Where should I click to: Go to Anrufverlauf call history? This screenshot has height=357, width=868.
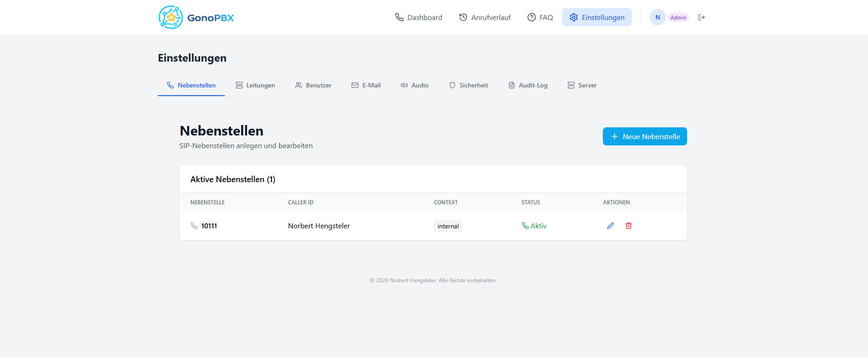tap(485, 17)
